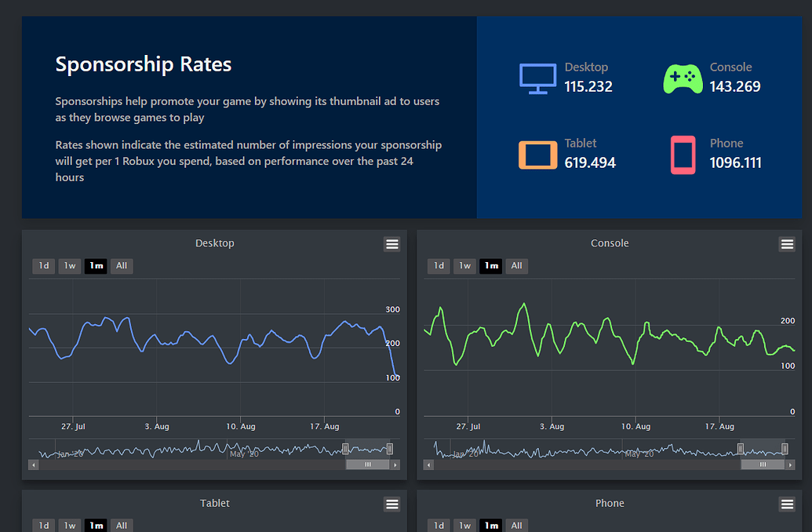This screenshot has width=812, height=532.
Task: Open the Console chart hamburger export icon
Action: click(x=787, y=244)
